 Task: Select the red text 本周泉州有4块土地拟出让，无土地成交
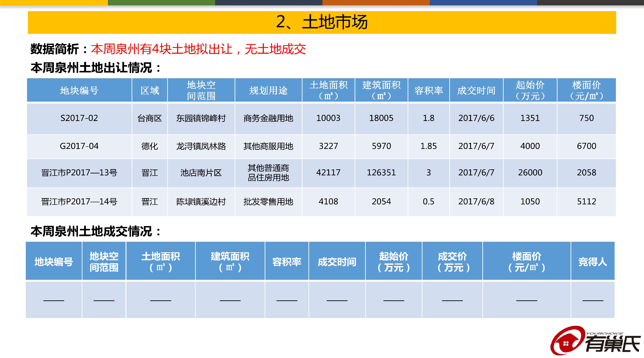click(x=198, y=49)
